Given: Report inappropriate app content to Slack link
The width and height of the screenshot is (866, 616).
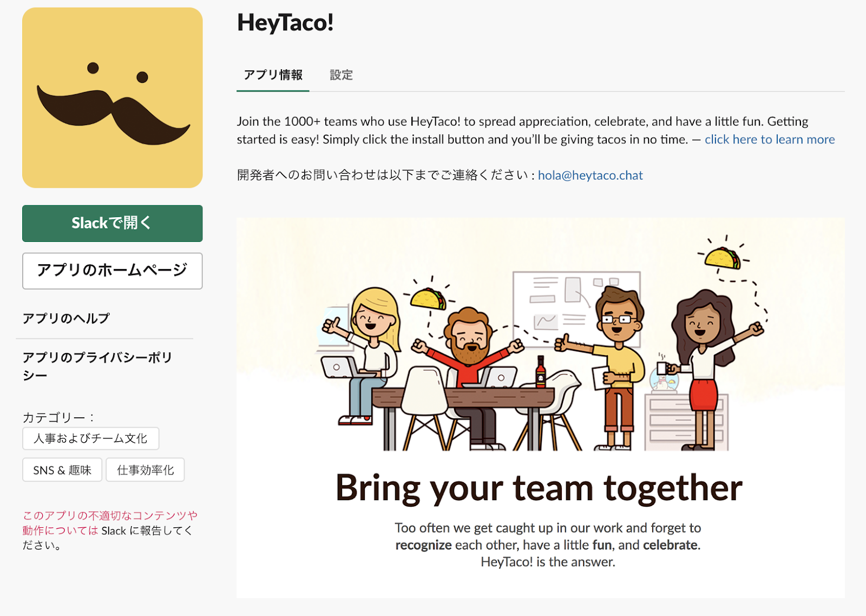Looking at the screenshot, I should point(110,523).
